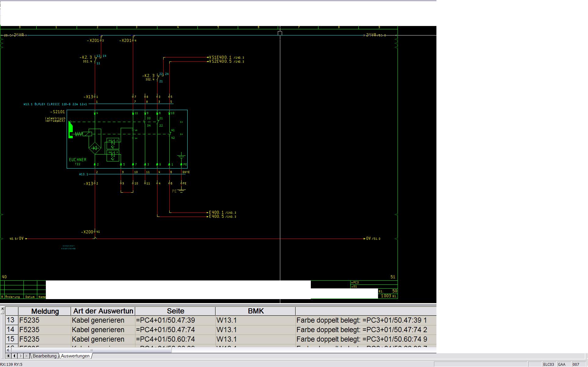Click cross-reference VS1E400.1 /140.3

click(226, 57)
